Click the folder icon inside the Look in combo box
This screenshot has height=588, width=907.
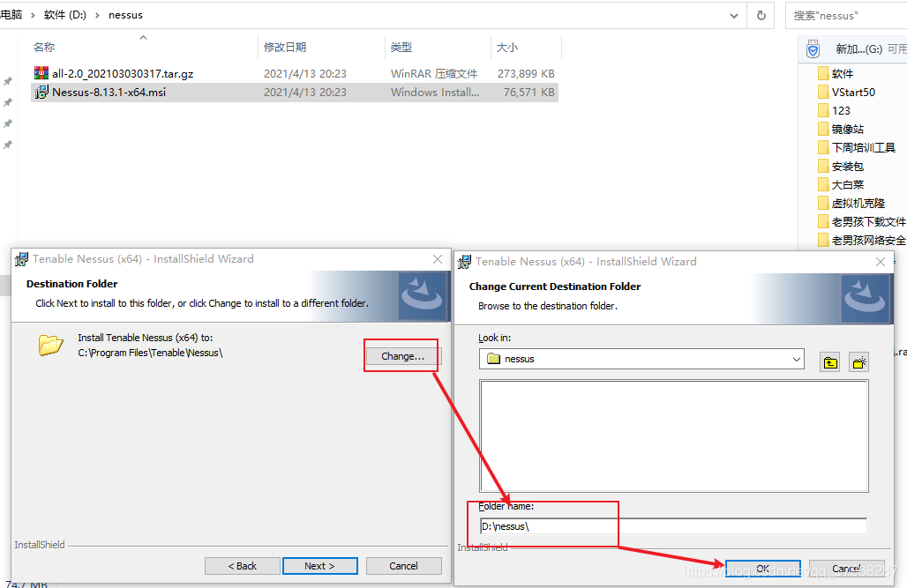click(x=493, y=359)
